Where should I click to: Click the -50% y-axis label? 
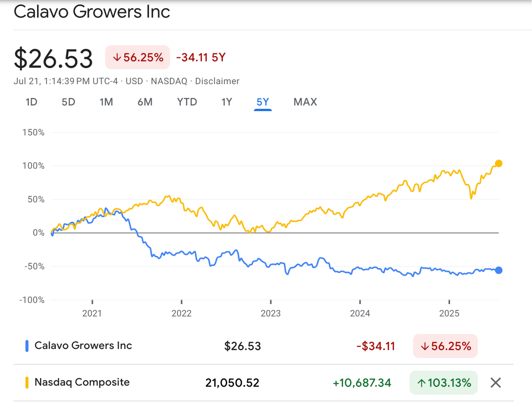35,266
